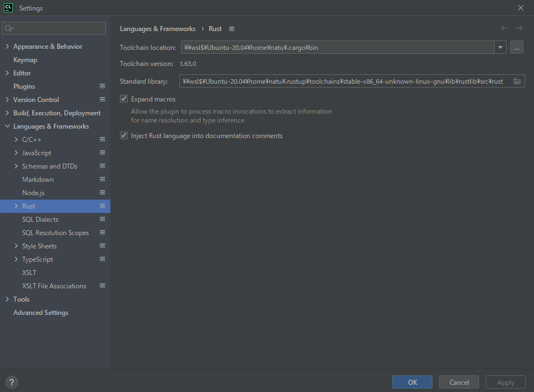
Task: Open the Toolchain location dropdown
Action: click(500, 47)
